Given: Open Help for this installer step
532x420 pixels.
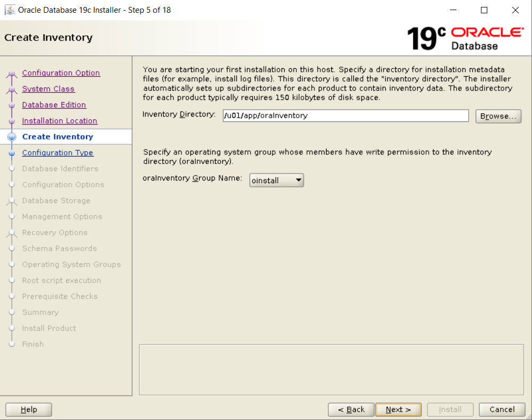Looking at the screenshot, I should coord(29,409).
